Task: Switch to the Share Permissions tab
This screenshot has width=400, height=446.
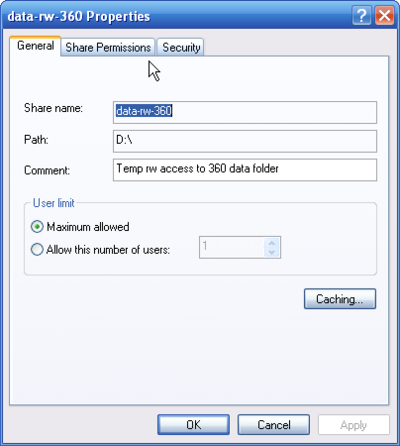Action: [108, 47]
